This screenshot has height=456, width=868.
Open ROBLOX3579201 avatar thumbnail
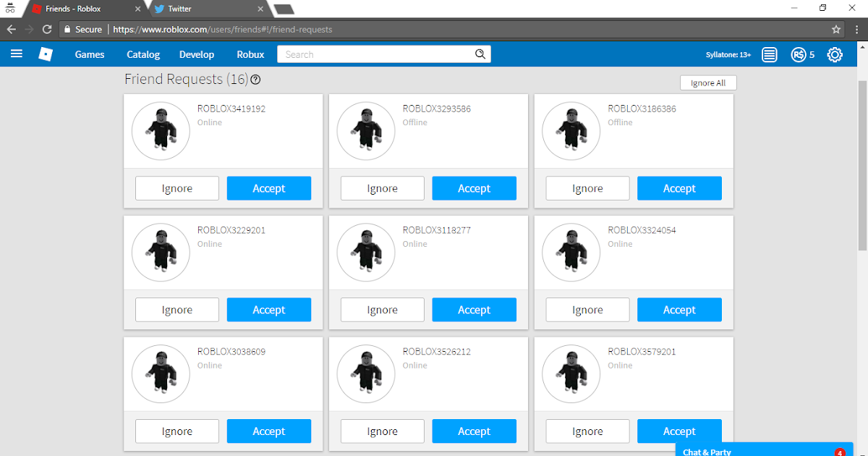[x=571, y=374]
